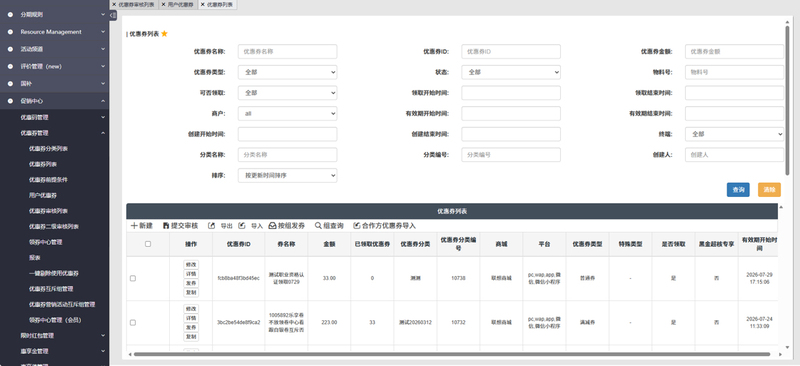Click the 合作方优惠券导入 toolbar button

(x=385, y=226)
